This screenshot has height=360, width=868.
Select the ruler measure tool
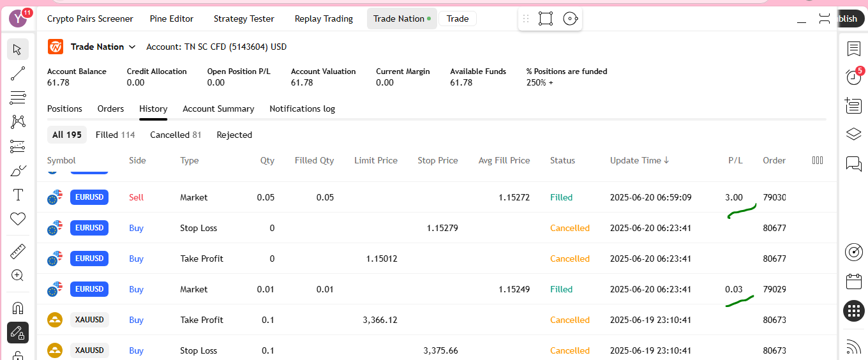click(x=18, y=251)
